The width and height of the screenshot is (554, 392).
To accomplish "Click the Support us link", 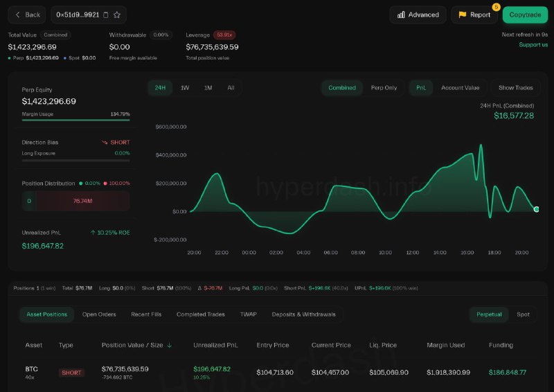I will coord(533,44).
